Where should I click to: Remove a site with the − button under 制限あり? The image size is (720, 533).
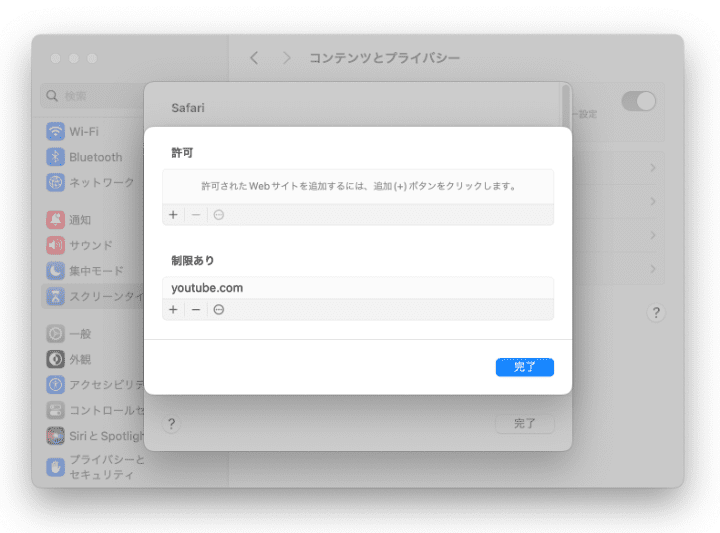click(x=196, y=310)
